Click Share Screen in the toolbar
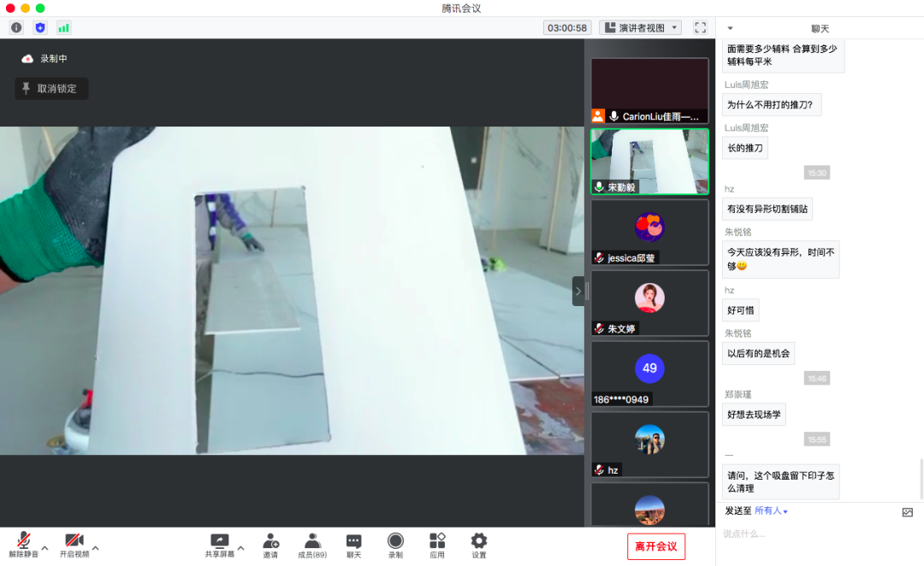The width and height of the screenshot is (924, 566). (219, 545)
